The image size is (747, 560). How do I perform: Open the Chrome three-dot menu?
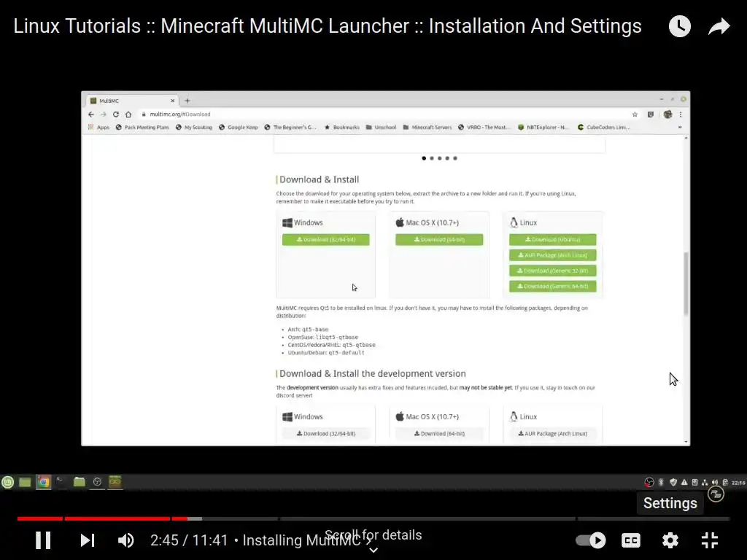[681, 114]
